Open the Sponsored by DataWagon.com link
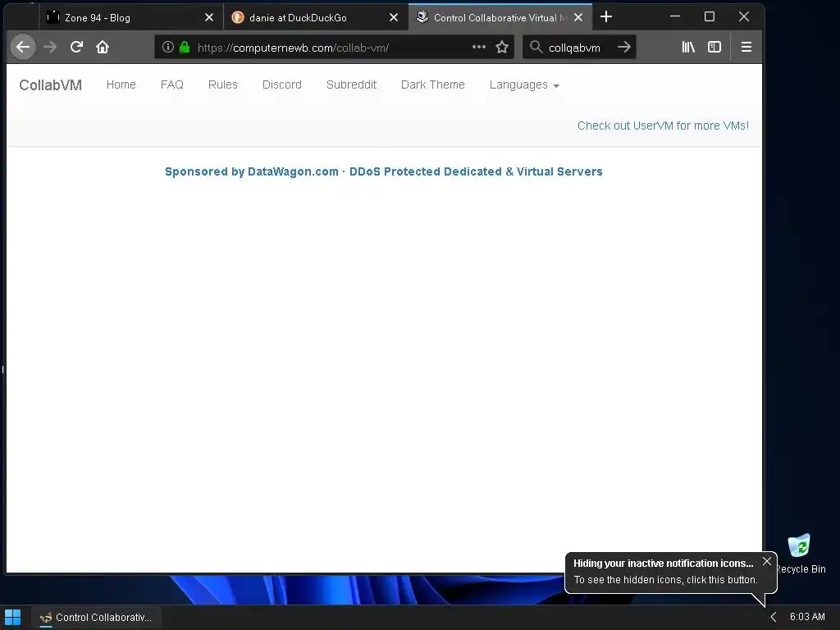The image size is (840, 630). [384, 171]
